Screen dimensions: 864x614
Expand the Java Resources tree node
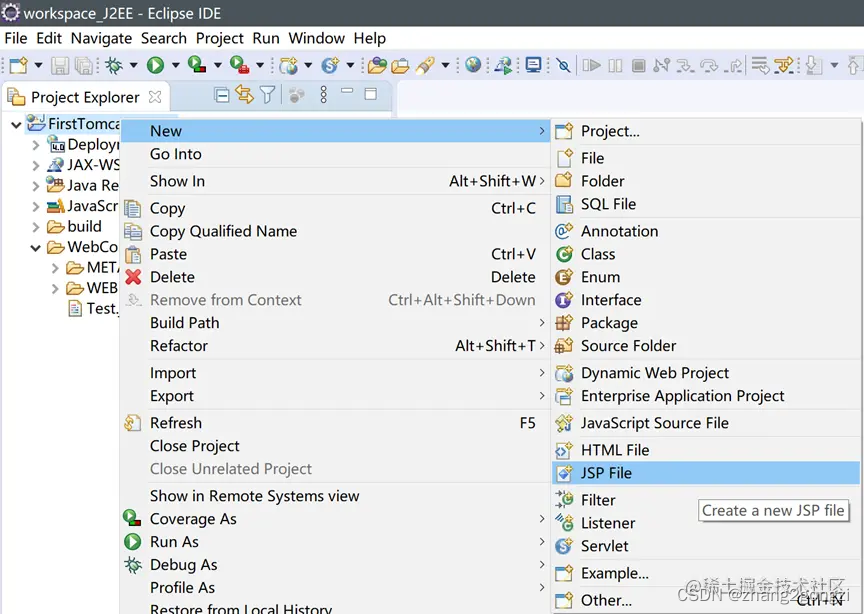[36, 186]
